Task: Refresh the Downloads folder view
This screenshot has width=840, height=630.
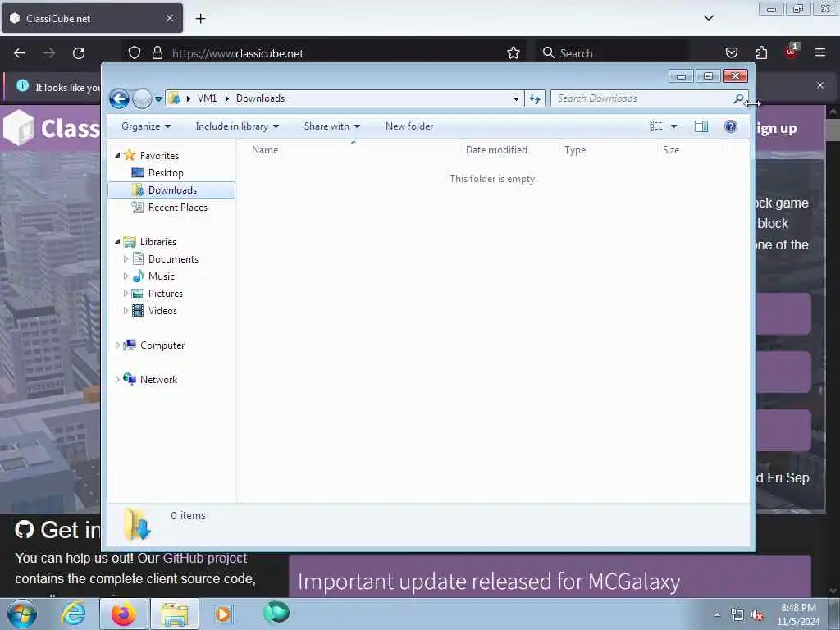Action: coord(535,98)
